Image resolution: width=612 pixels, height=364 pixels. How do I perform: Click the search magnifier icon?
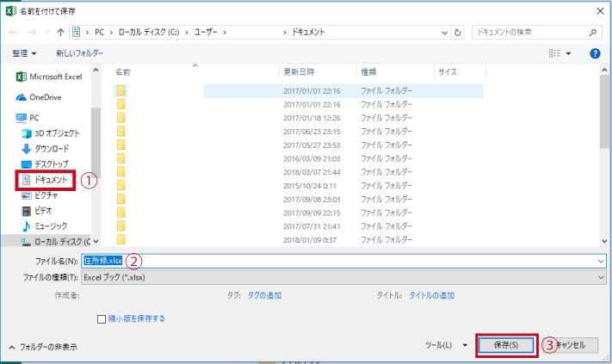pyautogui.click(x=594, y=32)
